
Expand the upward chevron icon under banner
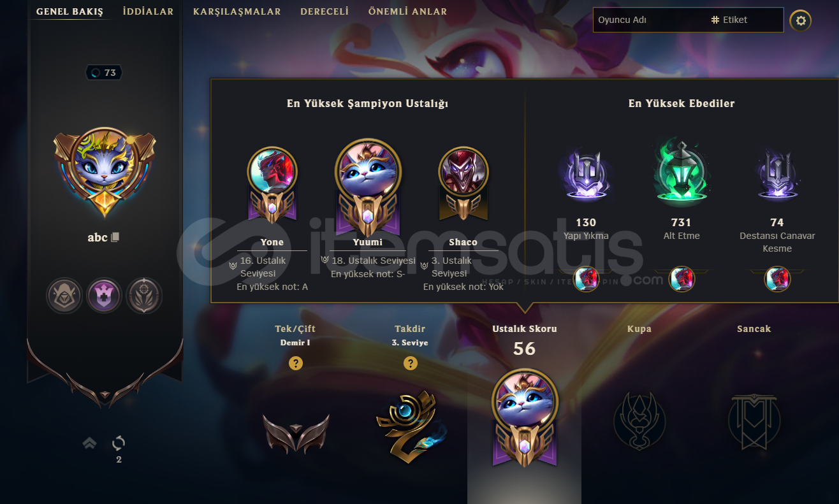pos(89,443)
